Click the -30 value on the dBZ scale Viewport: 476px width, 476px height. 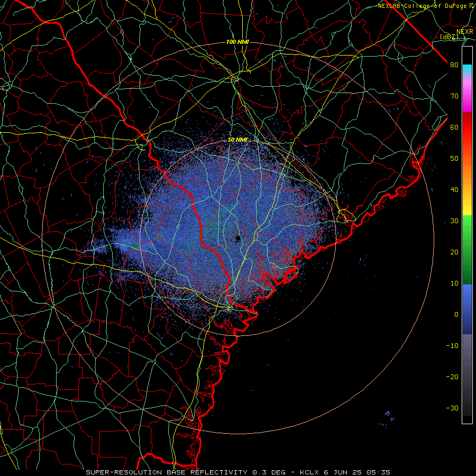pyautogui.click(x=452, y=408)
